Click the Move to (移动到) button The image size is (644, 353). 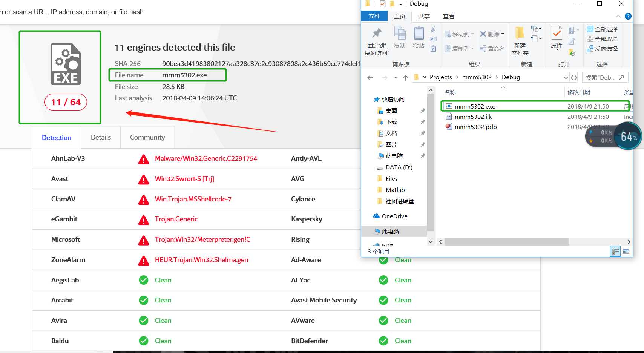(459, 34)
